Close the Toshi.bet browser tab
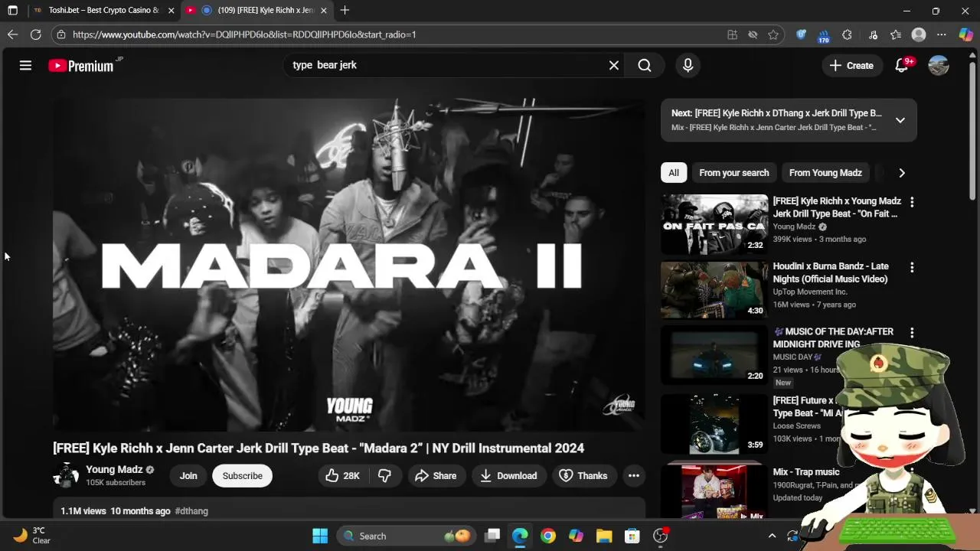 tap(171, 11)
